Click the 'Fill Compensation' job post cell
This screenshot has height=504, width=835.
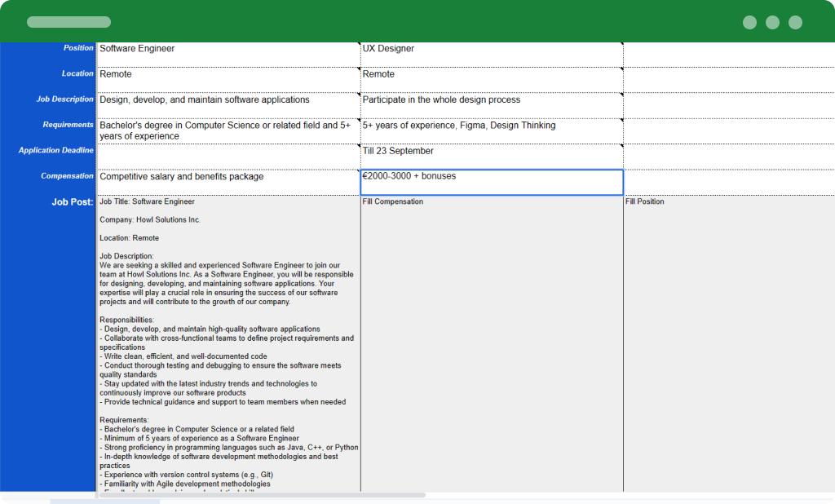492,343
